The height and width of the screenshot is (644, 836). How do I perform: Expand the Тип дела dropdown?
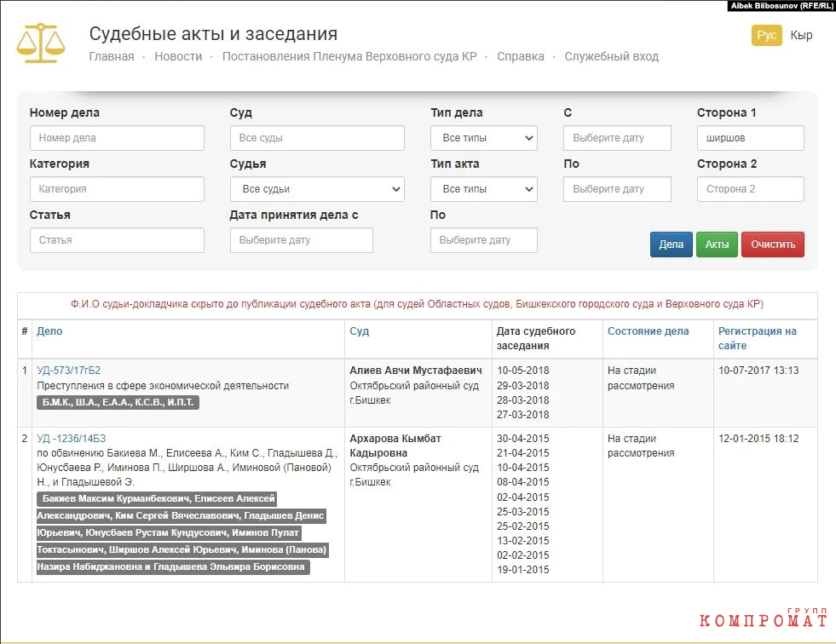tap(483, 138)
